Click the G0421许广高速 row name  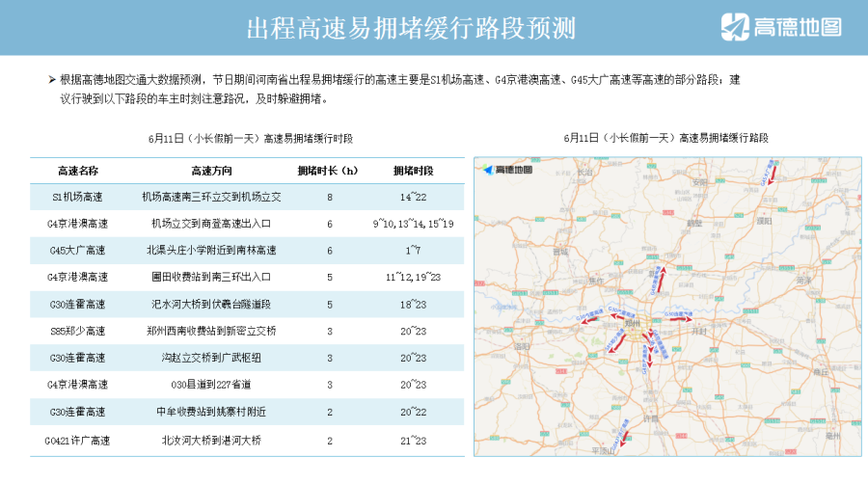pos(78,441)
